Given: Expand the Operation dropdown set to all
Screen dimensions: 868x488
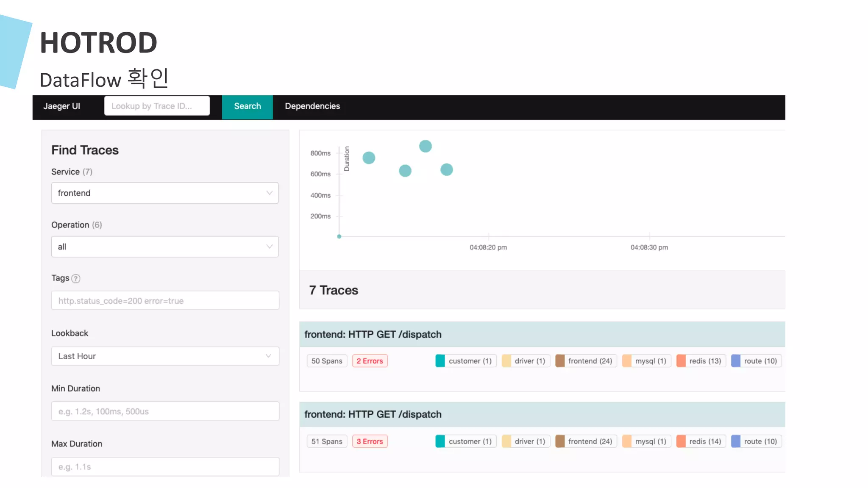Looking at the screenshot, I should pos(165,247).
